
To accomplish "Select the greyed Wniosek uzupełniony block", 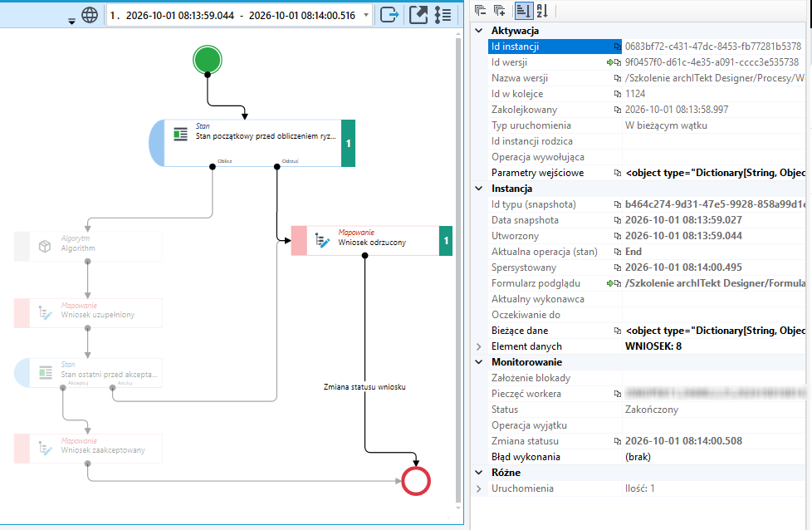I will coord(88,313).
